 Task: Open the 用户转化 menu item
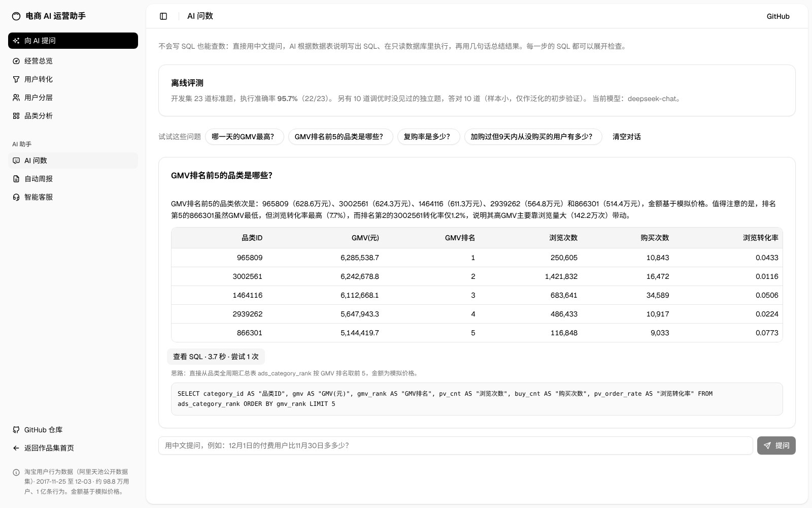pyautogui.click(x=73, y=79)
